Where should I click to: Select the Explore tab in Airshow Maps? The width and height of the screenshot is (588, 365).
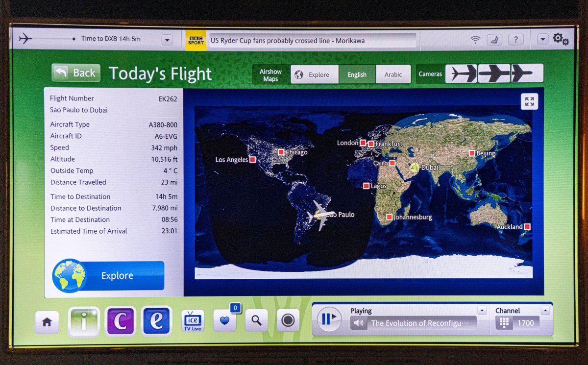coord(314,74)
